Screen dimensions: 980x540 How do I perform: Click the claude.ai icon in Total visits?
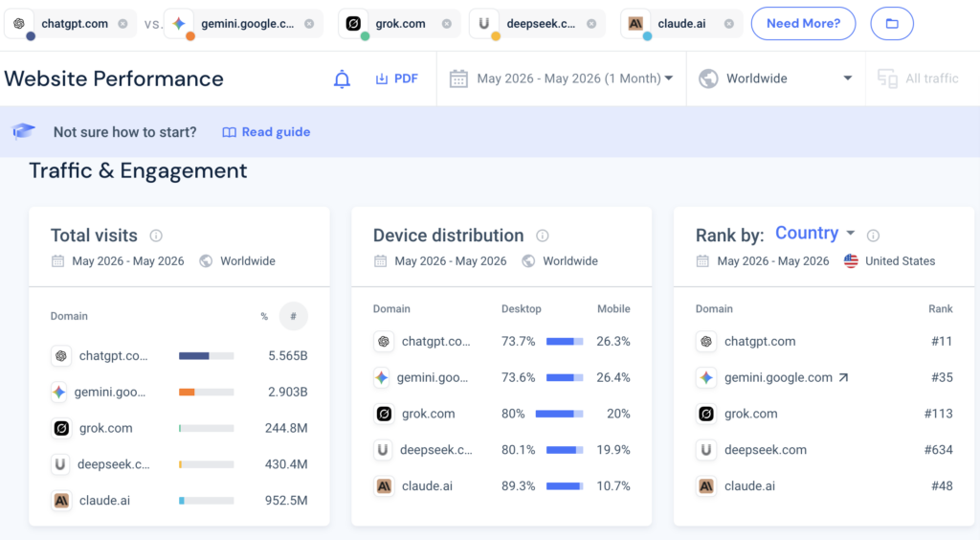61,501
